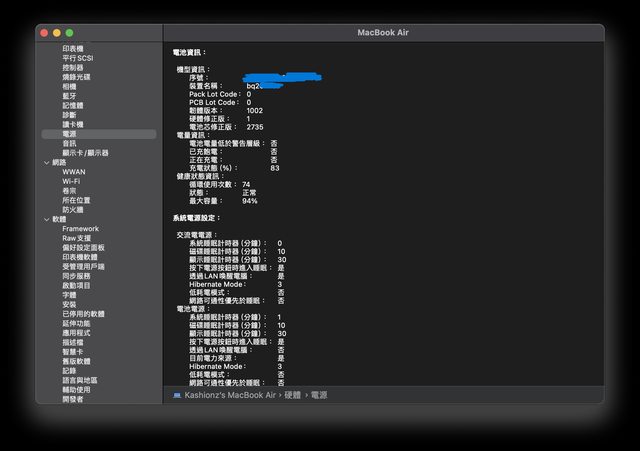Select 藍牙 in the hardware list
The height and width of the screenshot is (451, 640).
click(69, 96)
